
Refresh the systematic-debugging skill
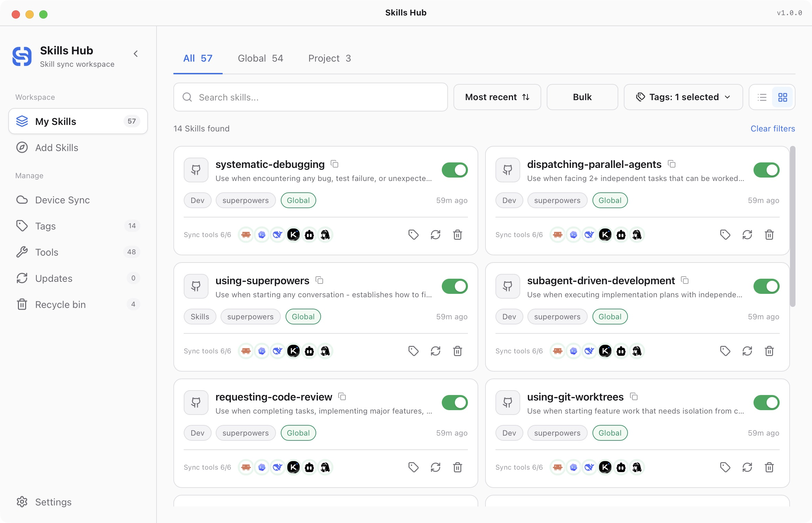click(436, 235)
